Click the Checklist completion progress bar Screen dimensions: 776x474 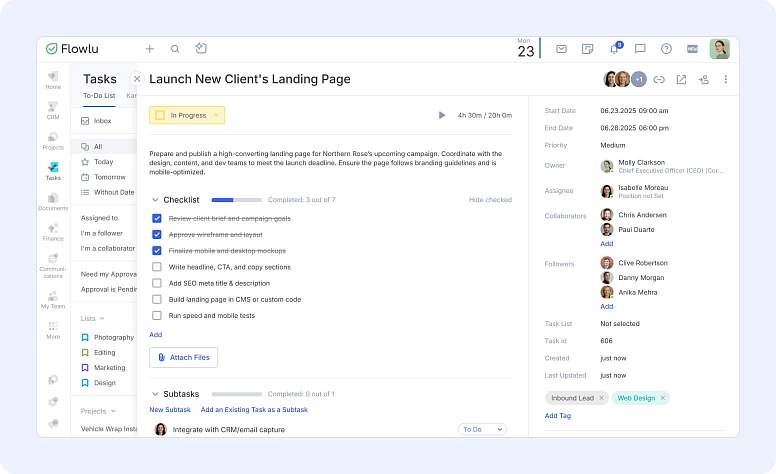tap(236, 200)
